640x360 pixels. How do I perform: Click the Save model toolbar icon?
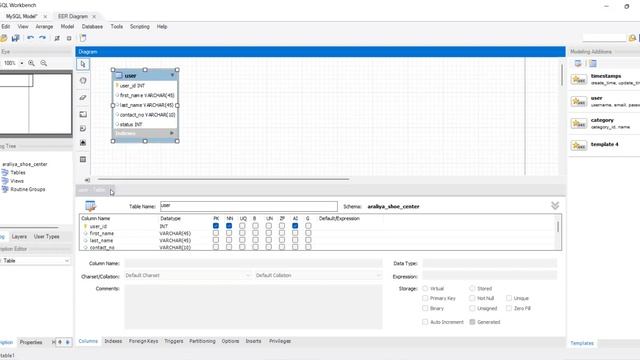pyautogui.click(x=16, y=38)
